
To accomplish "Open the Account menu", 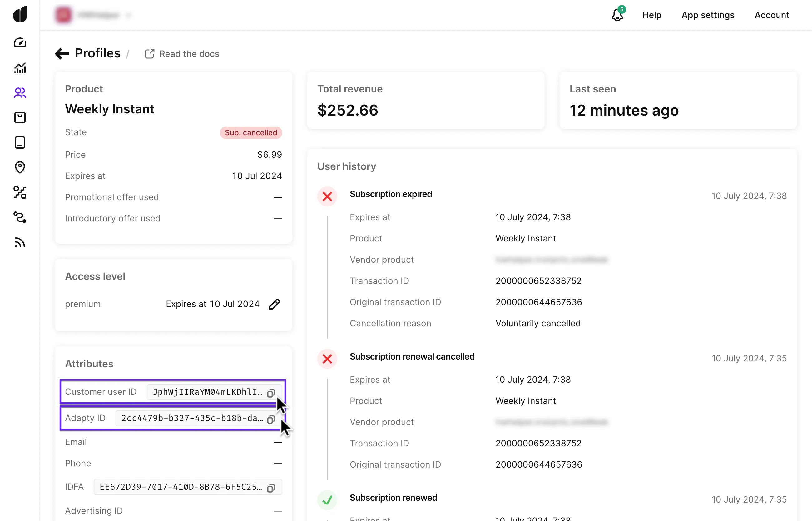I will coord(772,15).
